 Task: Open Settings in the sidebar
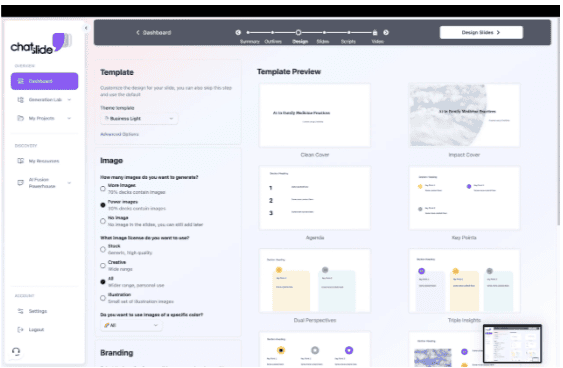pyautogui.click(x=45, y=311)
